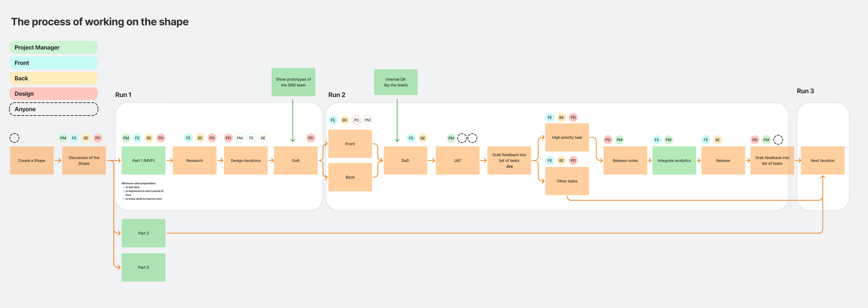Select the Discussion of the Shape sticky note
Screen dimensions: 868x308
tap(84, 160)
